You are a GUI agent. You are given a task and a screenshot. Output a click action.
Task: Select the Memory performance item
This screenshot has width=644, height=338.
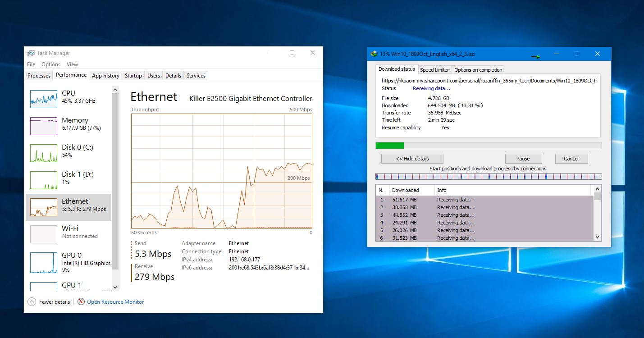point(69,126)
